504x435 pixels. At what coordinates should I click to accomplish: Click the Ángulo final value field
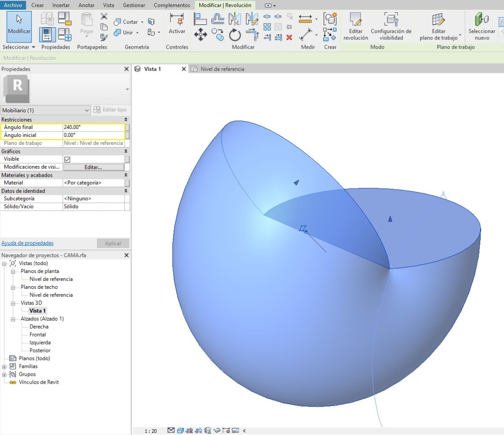[93, 127]
